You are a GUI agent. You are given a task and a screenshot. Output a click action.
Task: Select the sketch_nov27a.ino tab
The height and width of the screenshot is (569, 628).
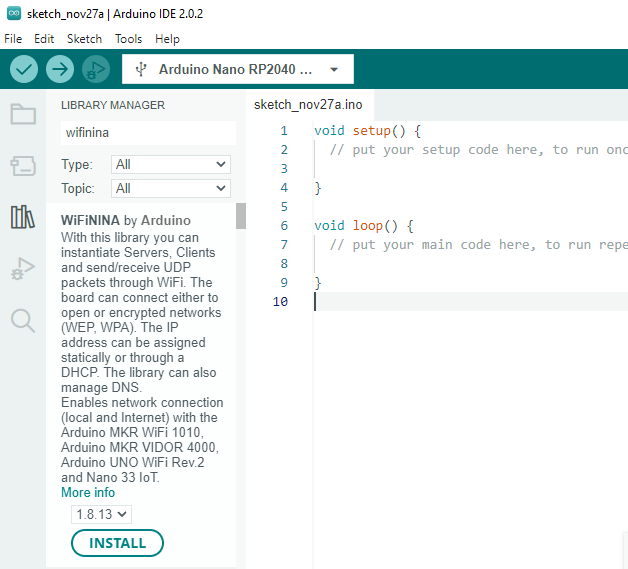(308, 105)
